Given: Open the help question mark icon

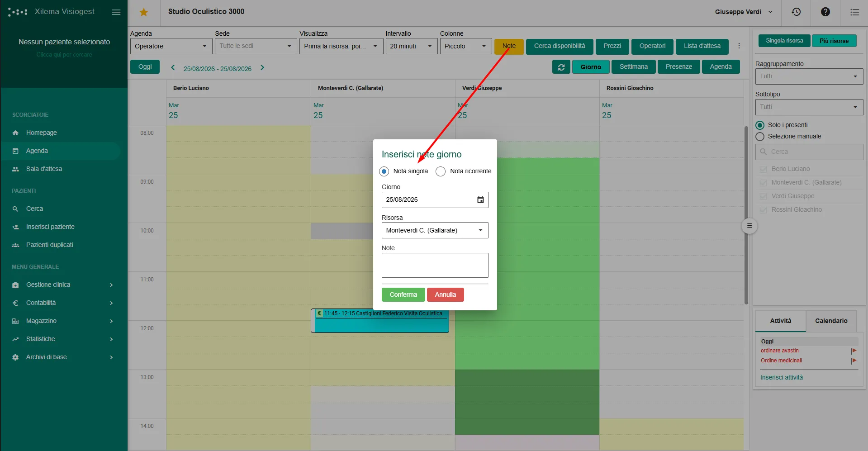Looking at the screenshot, I should [x=825, y=12].
